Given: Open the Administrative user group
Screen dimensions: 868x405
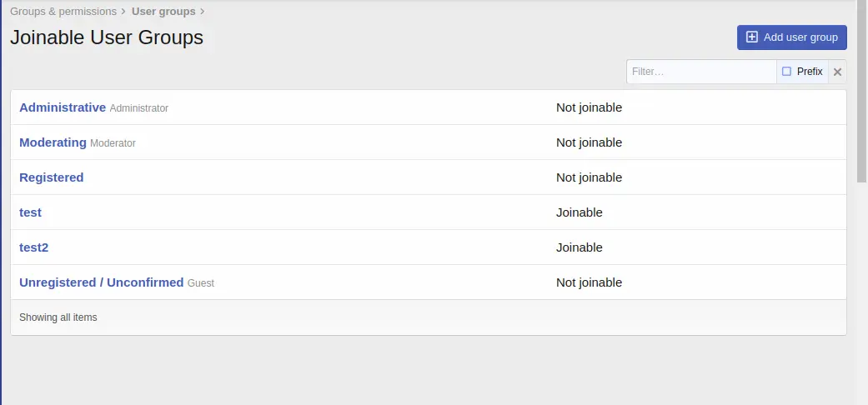Looking at the screenshot, I should (x=63, y=107).
